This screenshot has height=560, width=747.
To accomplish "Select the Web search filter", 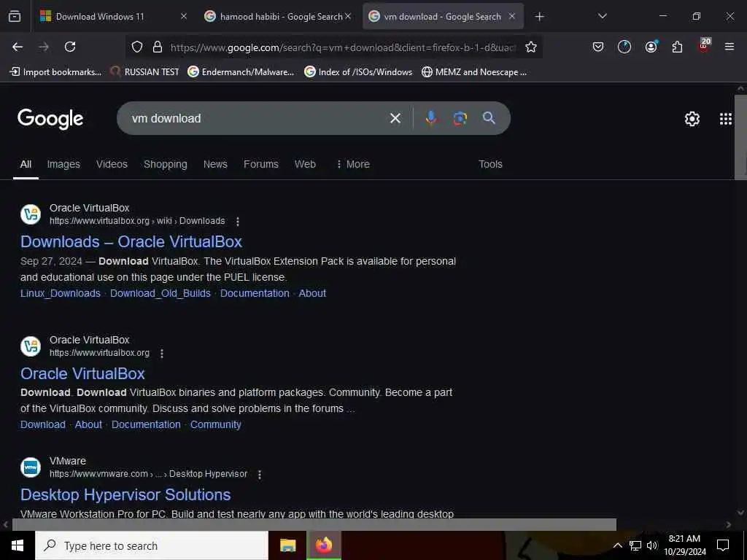I will 305,164.
